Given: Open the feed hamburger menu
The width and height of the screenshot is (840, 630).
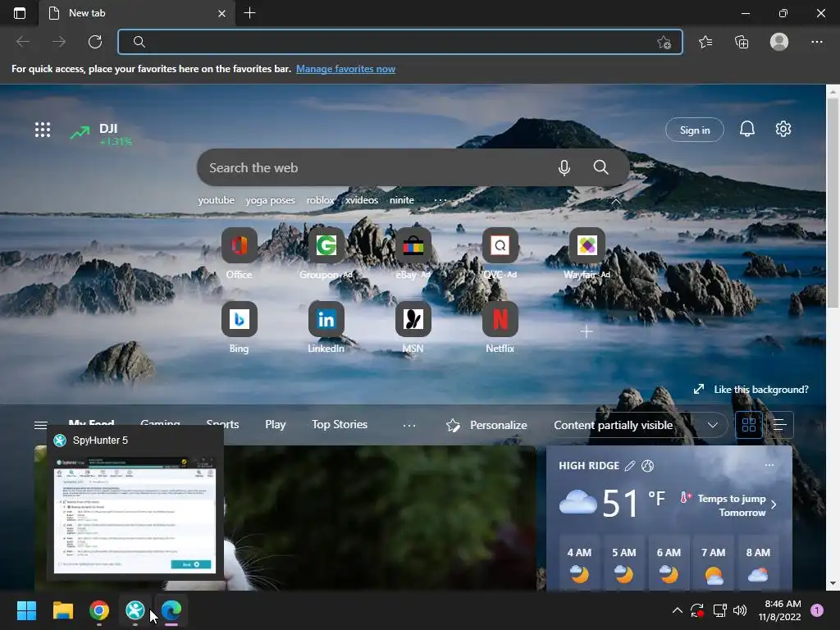Looking at the screenshot, I should tap(41, 425).
